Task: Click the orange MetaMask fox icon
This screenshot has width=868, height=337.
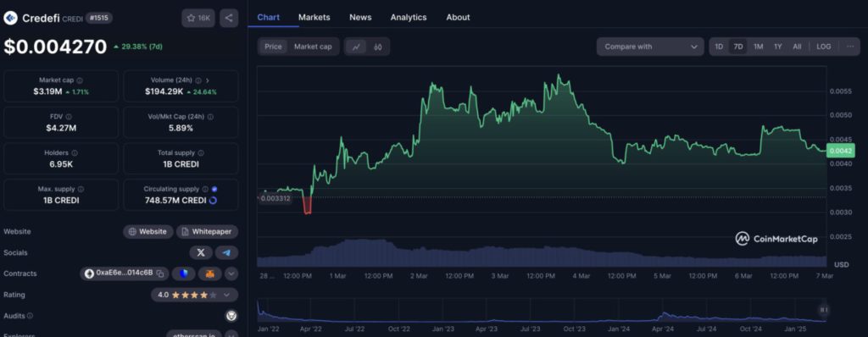Action: click(210, 273)
